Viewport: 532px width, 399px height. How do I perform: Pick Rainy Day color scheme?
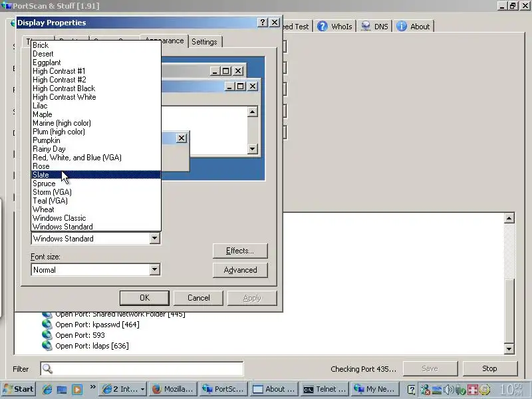pos(96,149)
